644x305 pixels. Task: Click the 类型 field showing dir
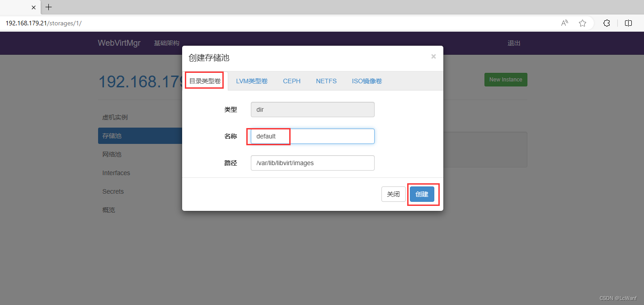coord(313,110)
